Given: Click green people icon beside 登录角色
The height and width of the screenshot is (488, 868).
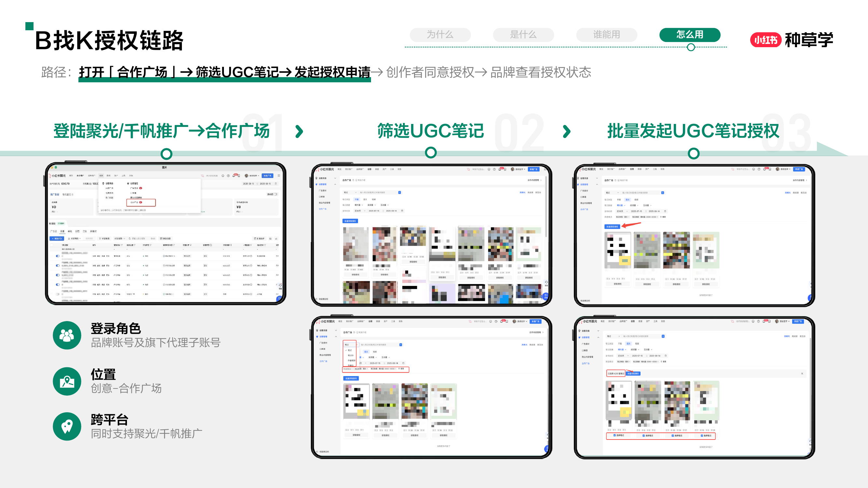Looking at the screenshot, I should [x=67, y=335].
